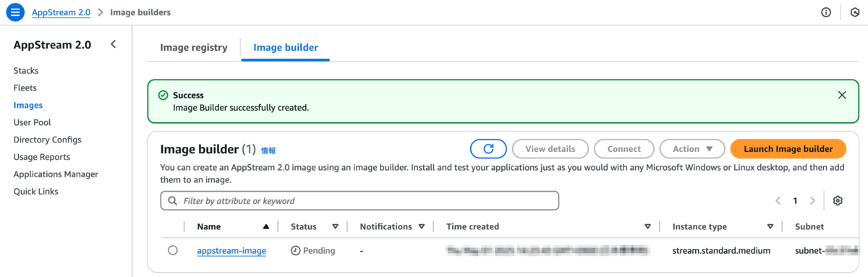Select the appstream-image radio button
The image size is (868, 277).
[x=172, y=250]
